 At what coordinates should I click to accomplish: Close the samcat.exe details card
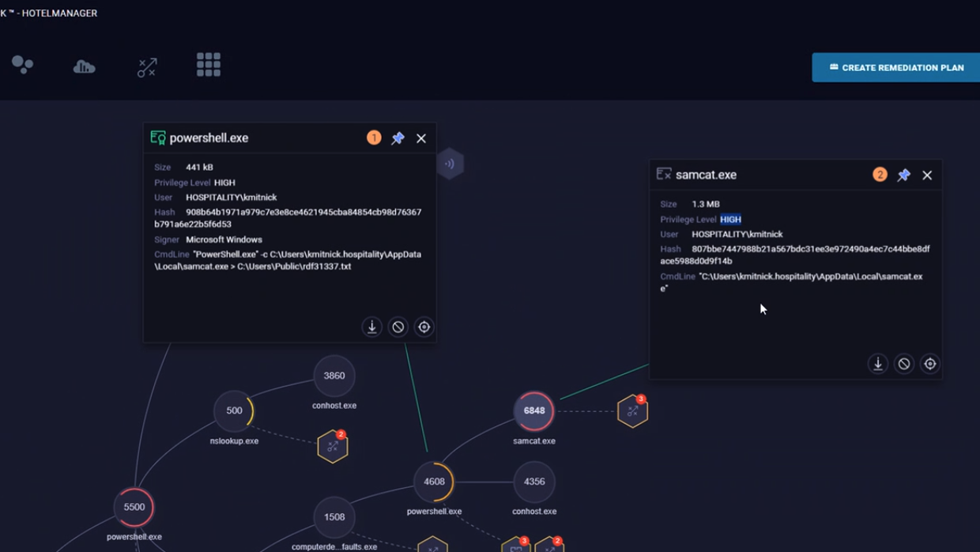point(927,175)
